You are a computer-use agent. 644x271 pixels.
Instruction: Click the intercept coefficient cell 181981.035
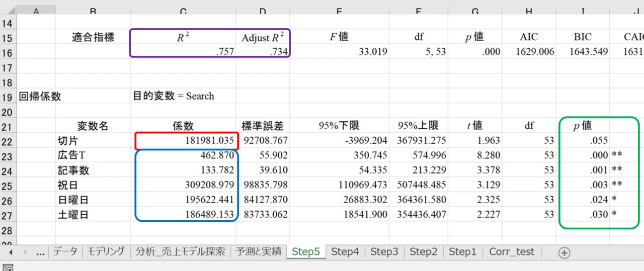(x=184, y=140)
